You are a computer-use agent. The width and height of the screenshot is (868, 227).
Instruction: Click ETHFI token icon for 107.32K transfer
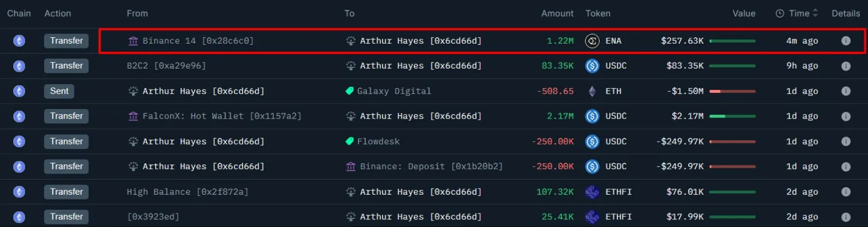[592, 192]
